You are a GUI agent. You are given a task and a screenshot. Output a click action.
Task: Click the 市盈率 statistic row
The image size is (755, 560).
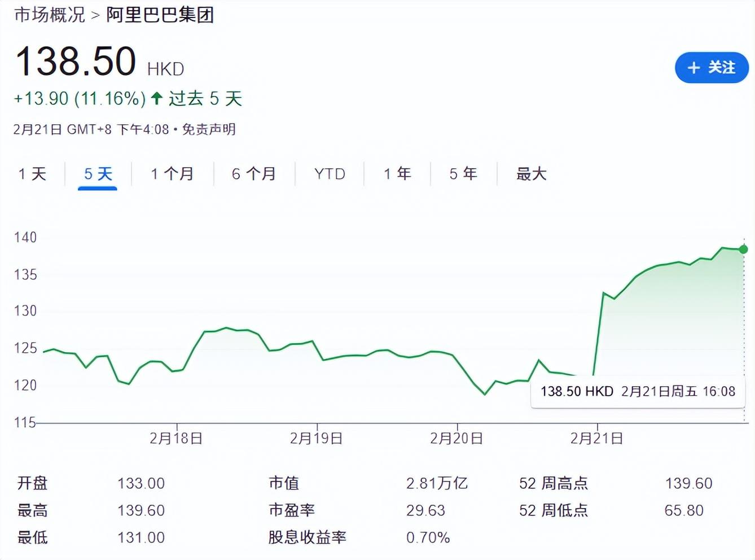click(291, 510)
